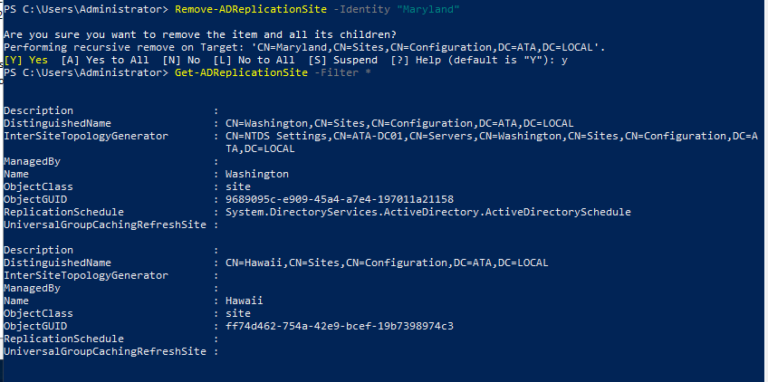Click the Remove-ADReplicationSite command text
Image resolution: width=768 pixels, height=382 pixels.
click(x=250, y=9)
